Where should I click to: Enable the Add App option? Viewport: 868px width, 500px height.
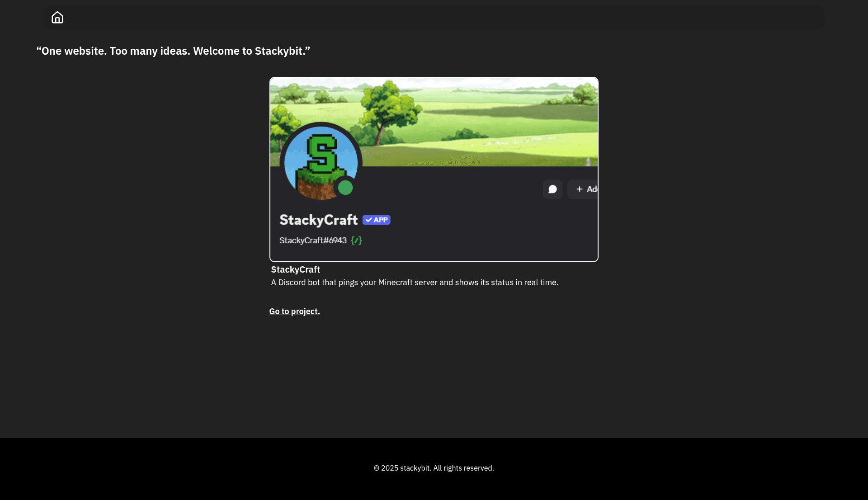point(585,189)
